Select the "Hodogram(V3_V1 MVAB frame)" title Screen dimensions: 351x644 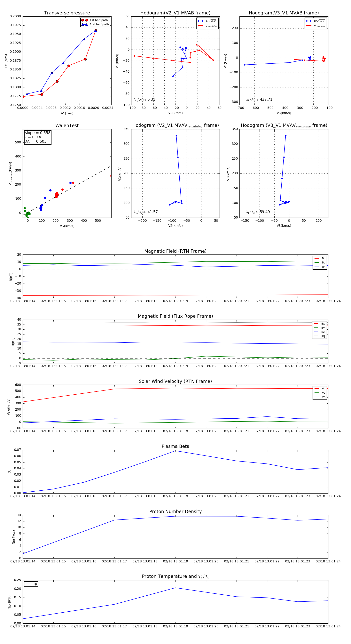point(284,13)
